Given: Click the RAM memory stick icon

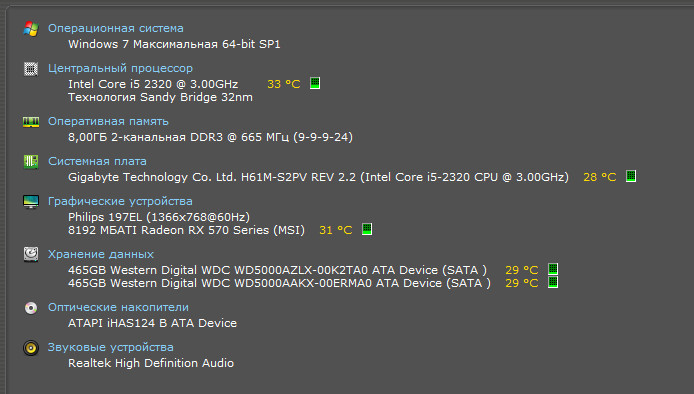Looking at the screenshot, I should 31,122.
